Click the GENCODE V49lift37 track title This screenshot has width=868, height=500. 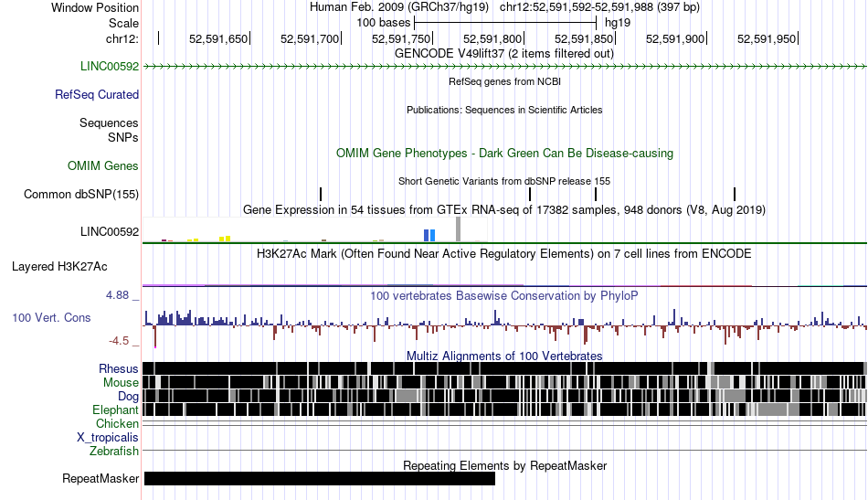click(x=503, y=54)
